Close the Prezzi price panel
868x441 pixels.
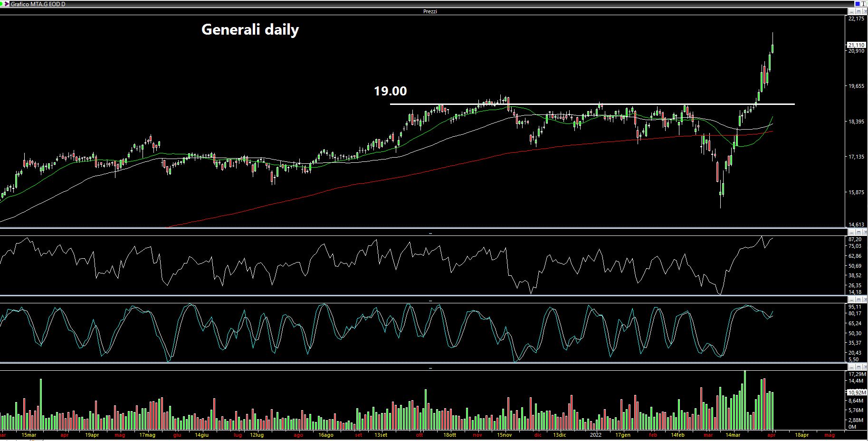pos(864,11)
